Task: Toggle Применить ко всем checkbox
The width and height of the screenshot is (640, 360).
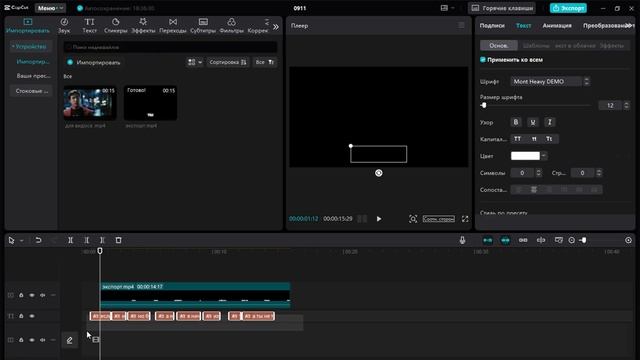Action: (483, 60)
